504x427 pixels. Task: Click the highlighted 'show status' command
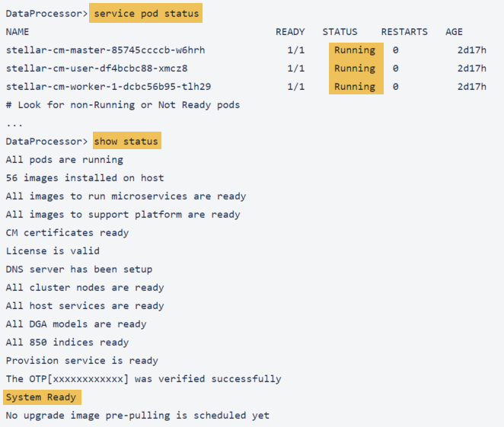(x=126, y=142)
